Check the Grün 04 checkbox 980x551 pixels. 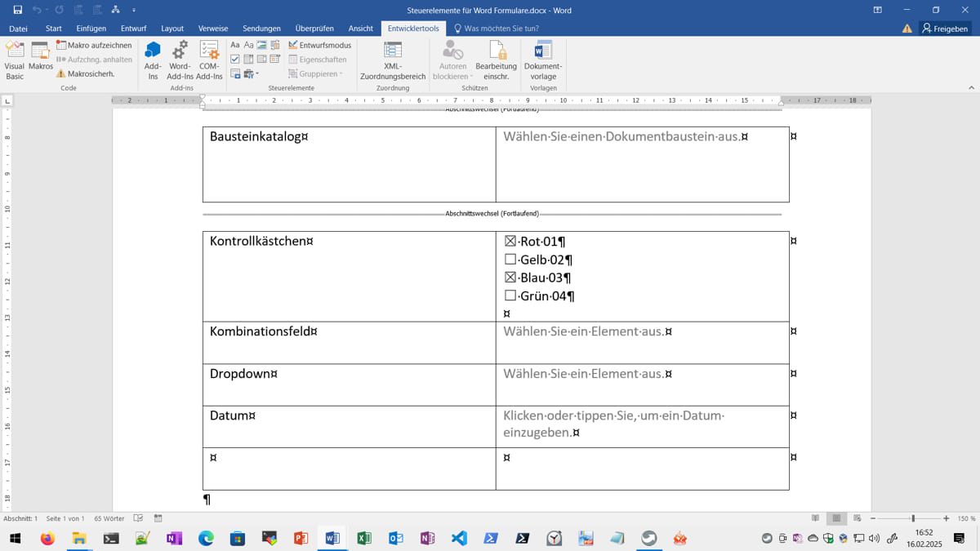510,295
